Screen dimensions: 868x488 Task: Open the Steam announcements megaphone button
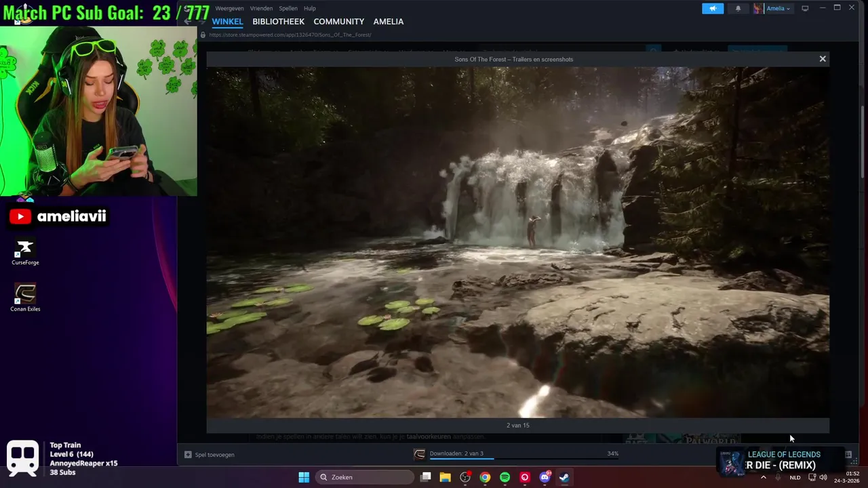coord(713,8)
